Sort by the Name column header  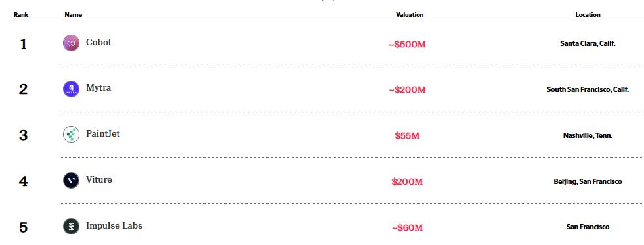(73, 15)
